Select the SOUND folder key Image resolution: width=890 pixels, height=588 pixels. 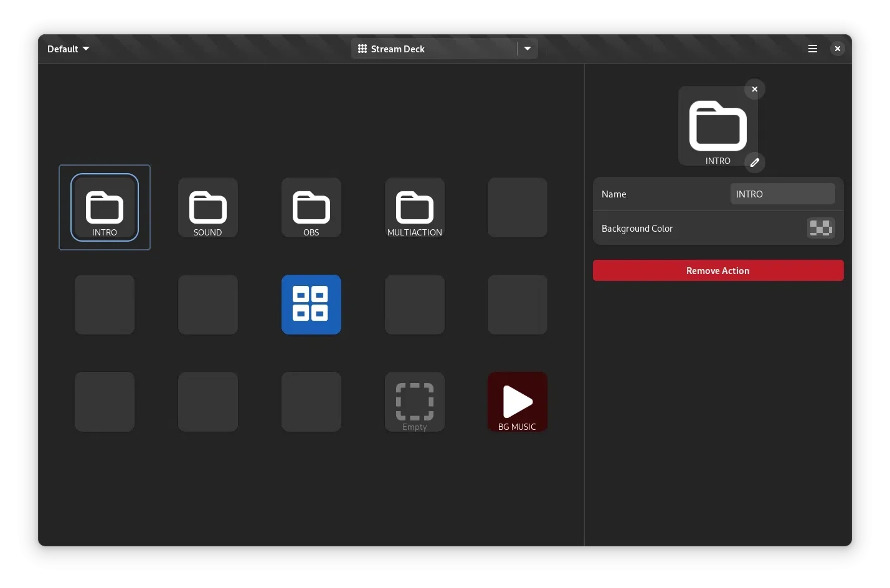(208, 207)
